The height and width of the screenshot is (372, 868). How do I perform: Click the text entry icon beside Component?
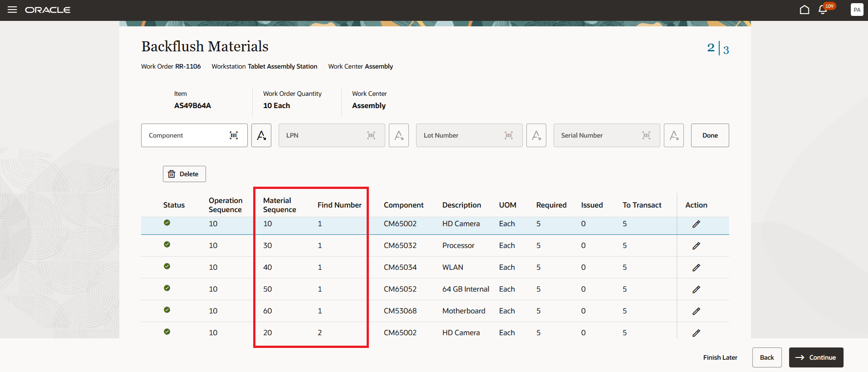tap(261, 135)
